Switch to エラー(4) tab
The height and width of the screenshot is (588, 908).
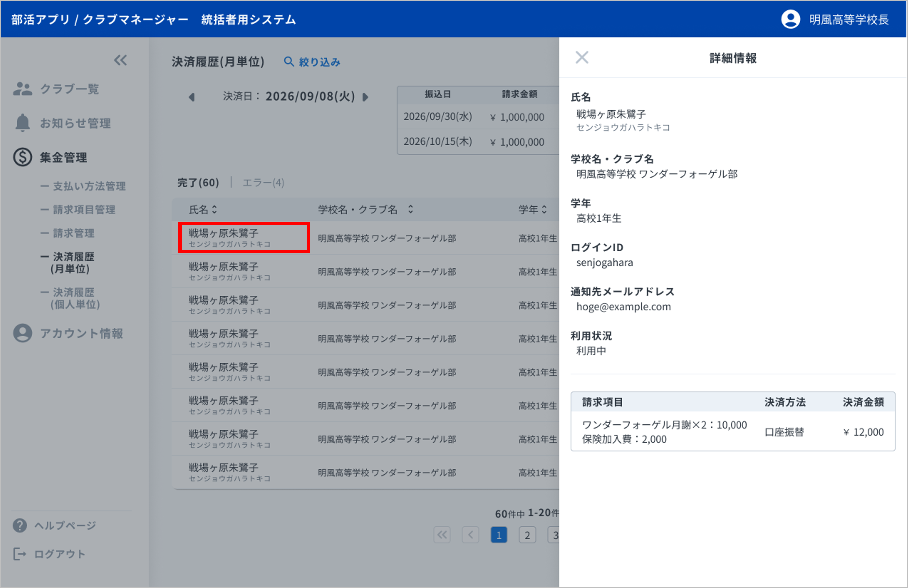[x=263, y=182]
